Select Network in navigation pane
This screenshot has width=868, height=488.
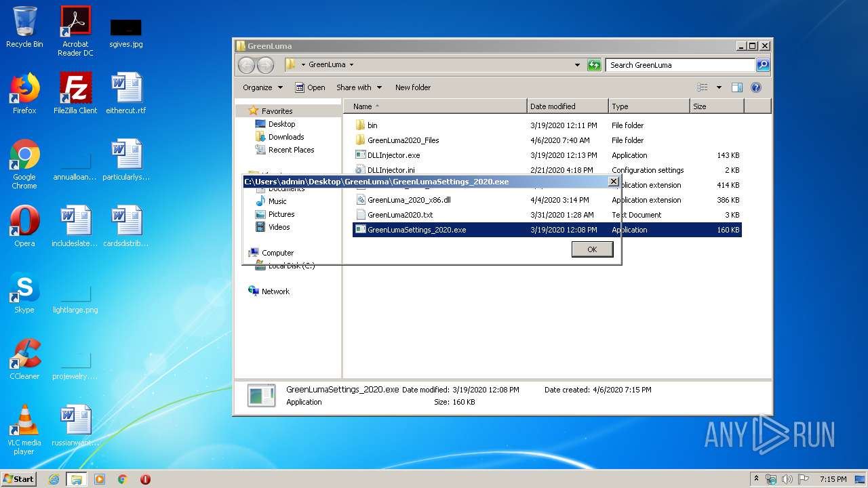pos(275,291)
